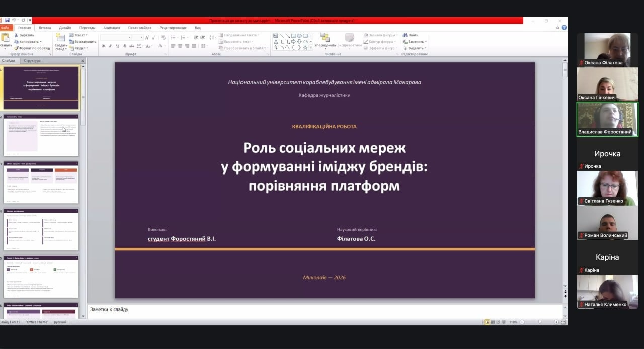The width and height of the screenshot is (644, 349).
Task: Select the triangle shape in shapes gallery
Action: click(276, 42)
